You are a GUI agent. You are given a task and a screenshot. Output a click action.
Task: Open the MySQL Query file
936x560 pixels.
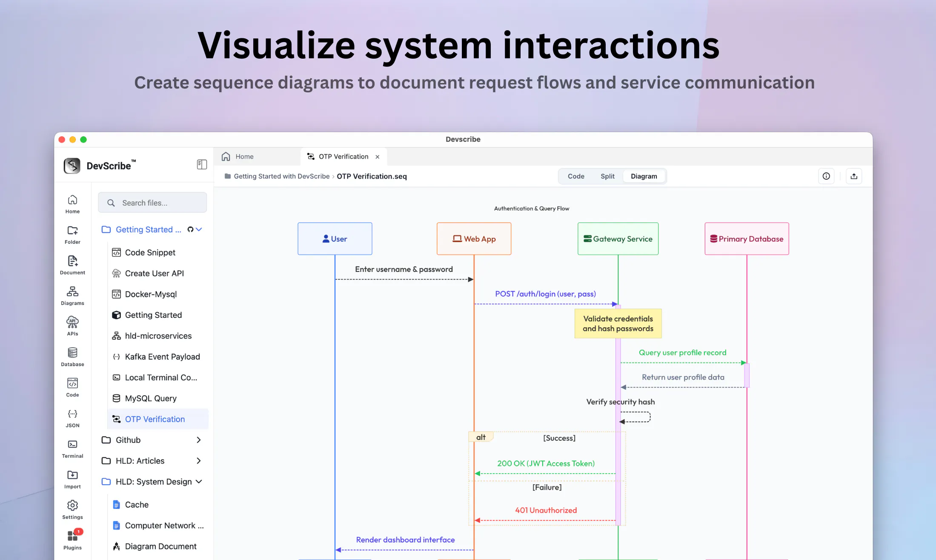[158, 399]
